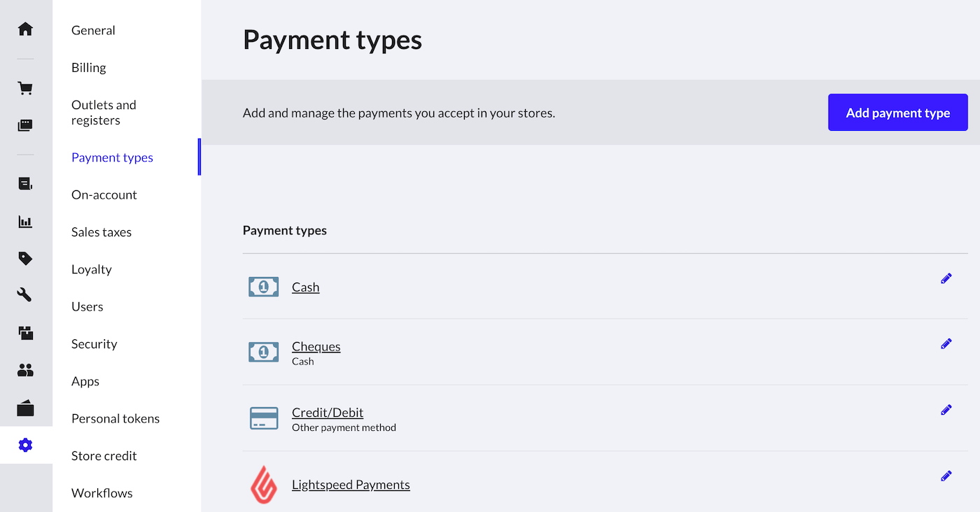Go to the Home icon in sidebar
Screen dimensions: 980x512
pyautogui.click(x=25, y=29)
